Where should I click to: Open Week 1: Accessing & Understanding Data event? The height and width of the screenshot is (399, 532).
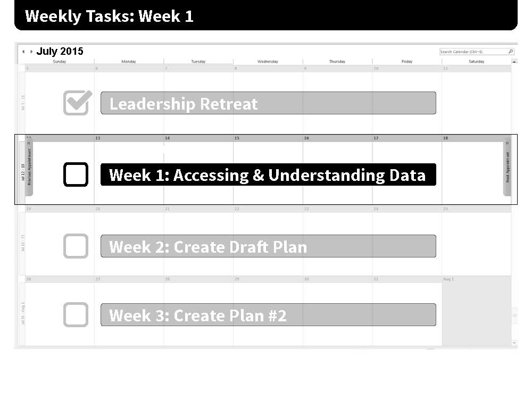pyautogui.click(x=268, y=174)
